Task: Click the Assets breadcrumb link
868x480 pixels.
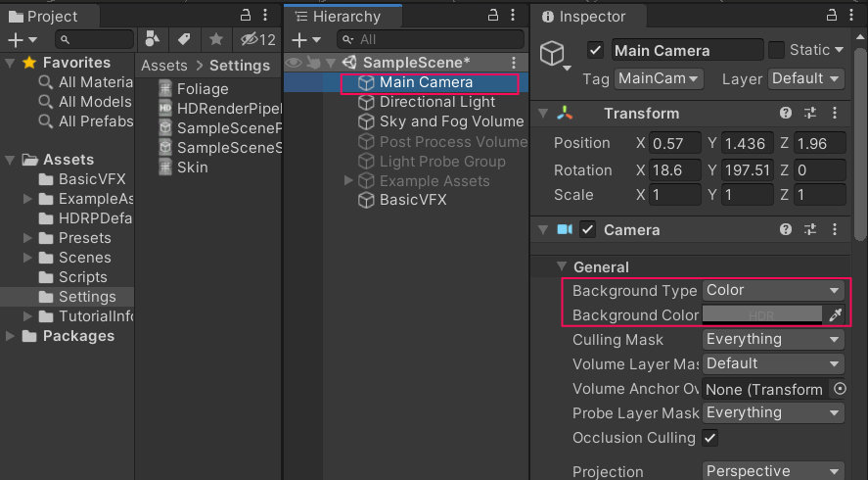Action: pos(163,66)
